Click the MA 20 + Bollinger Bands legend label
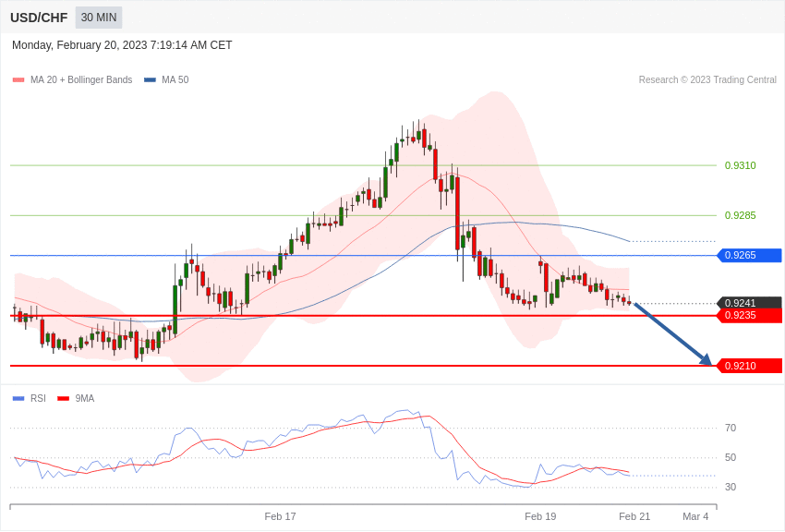Image resolution: width=785 pixels, height=532 pixels. point(81,79)
